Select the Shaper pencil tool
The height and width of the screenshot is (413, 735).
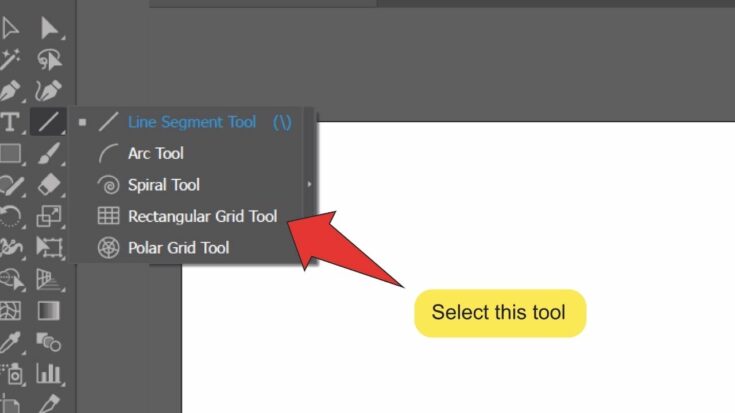click(x=12, y=185)
